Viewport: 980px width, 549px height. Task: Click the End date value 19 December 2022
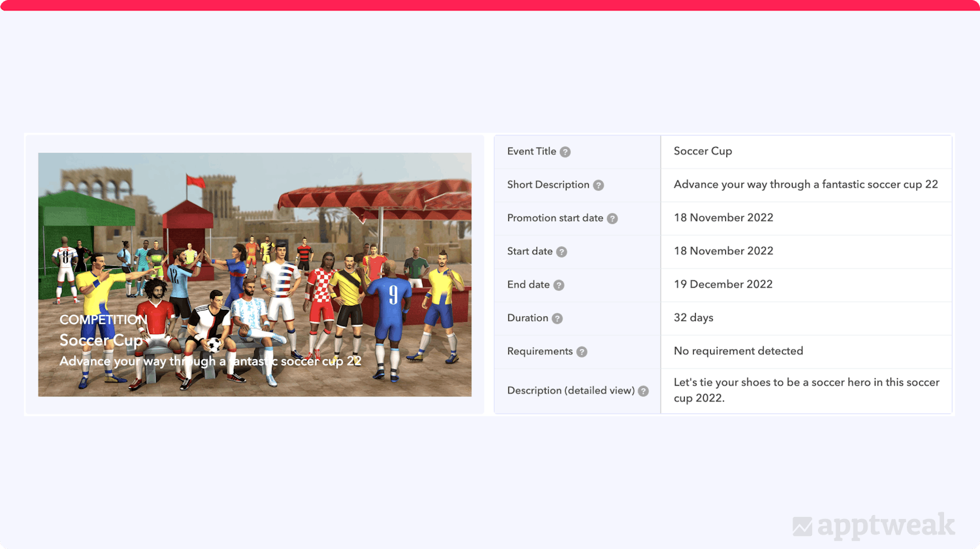(723, 284)
